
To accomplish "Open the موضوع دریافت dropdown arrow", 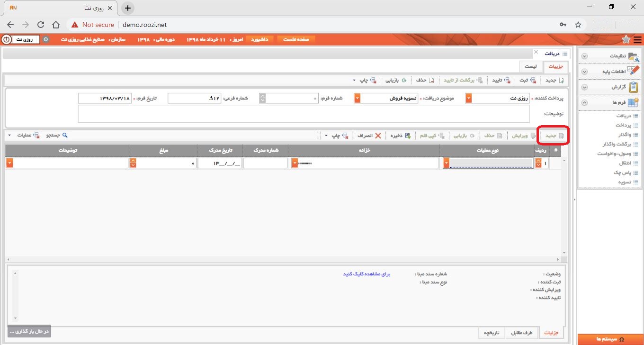I will click(x=358, y=98).
